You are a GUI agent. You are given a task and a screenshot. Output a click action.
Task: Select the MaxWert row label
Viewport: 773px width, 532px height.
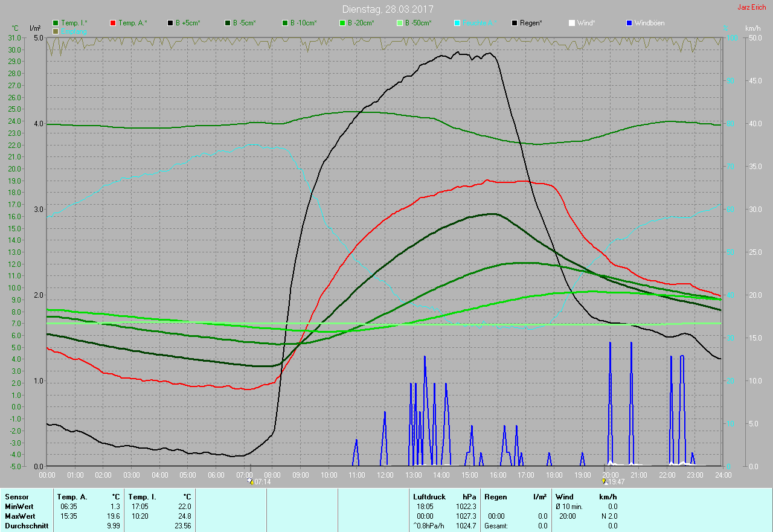tap(20, 516)
